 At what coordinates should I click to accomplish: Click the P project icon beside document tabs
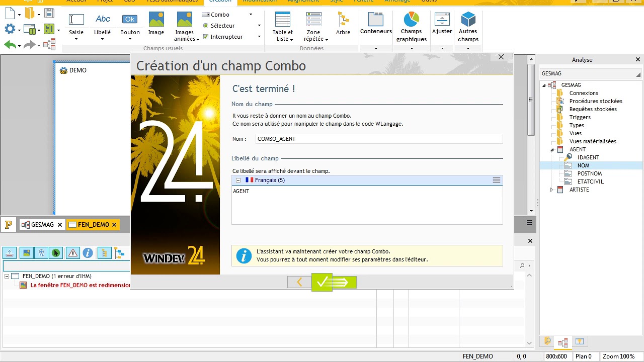[9, 225]
